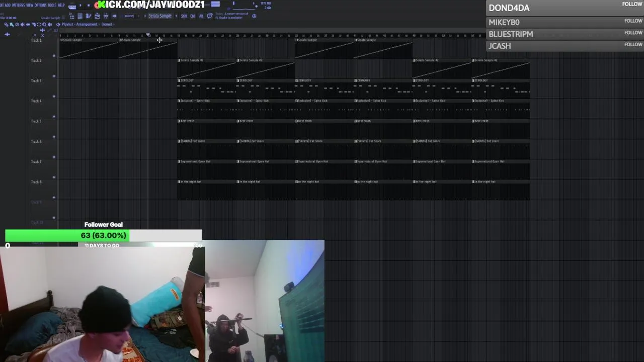Click the newer version of FL Studio notice
Viewport: 644px width, 362px height.
click(x=231, y=16)
